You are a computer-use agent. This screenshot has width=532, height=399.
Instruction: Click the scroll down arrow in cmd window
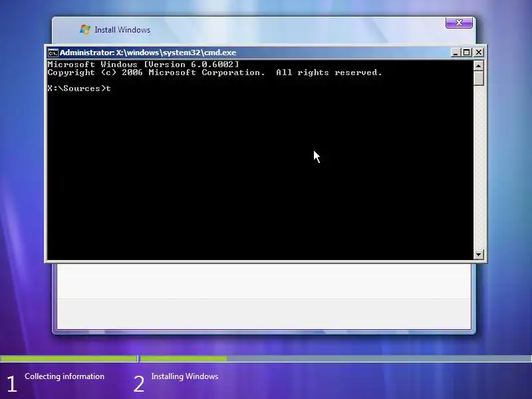(x=478, y=254)
